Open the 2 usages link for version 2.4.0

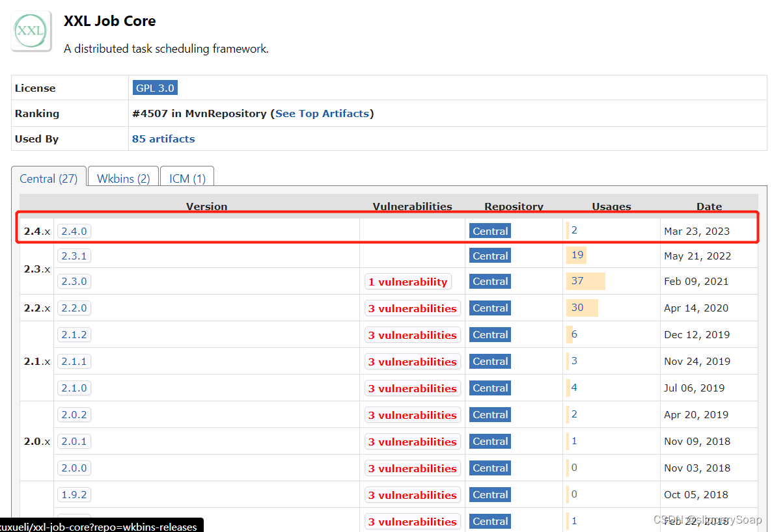click(574, 230)
